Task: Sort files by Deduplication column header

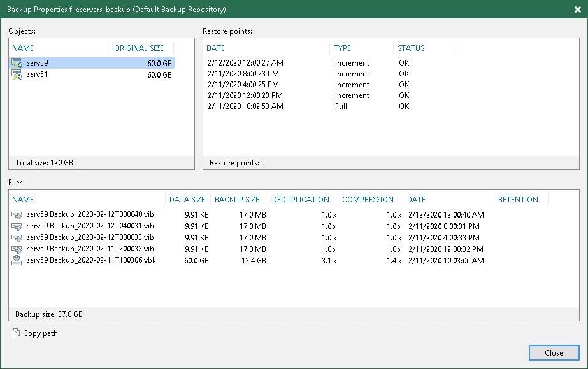Action: click(301, 200)
